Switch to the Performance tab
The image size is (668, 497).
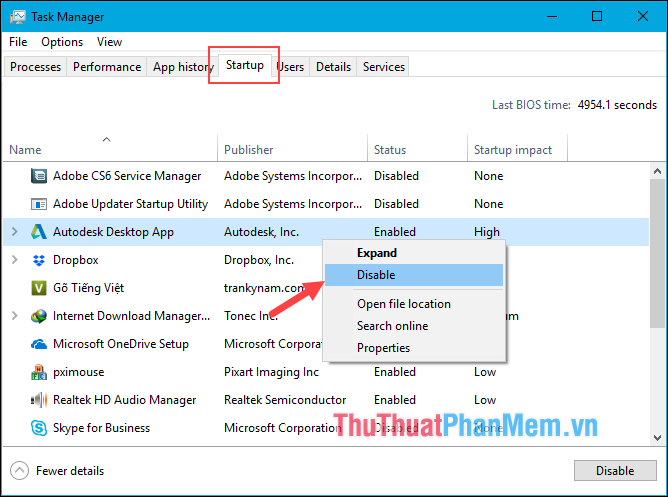click(107, 67)
